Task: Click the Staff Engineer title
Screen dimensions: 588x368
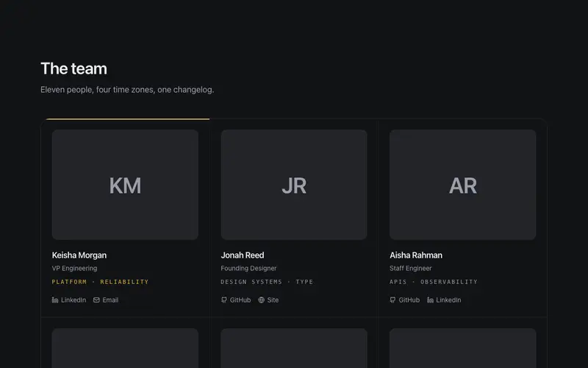Action: 411,269
